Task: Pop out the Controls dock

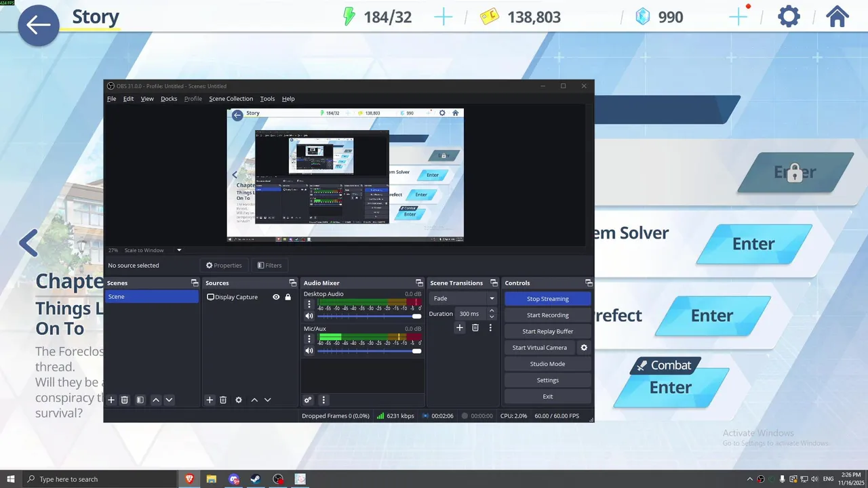Action: pyautogui.click(x=589, y=283)
